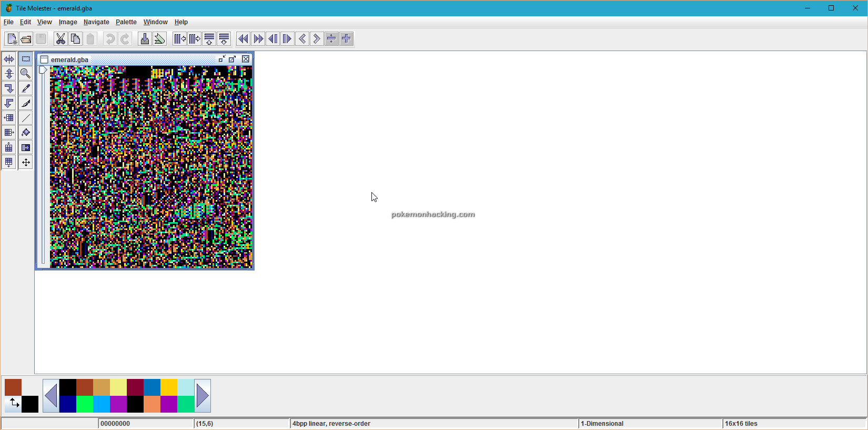
Task: Select the vertical Flip tool
Action: point(9,74)
